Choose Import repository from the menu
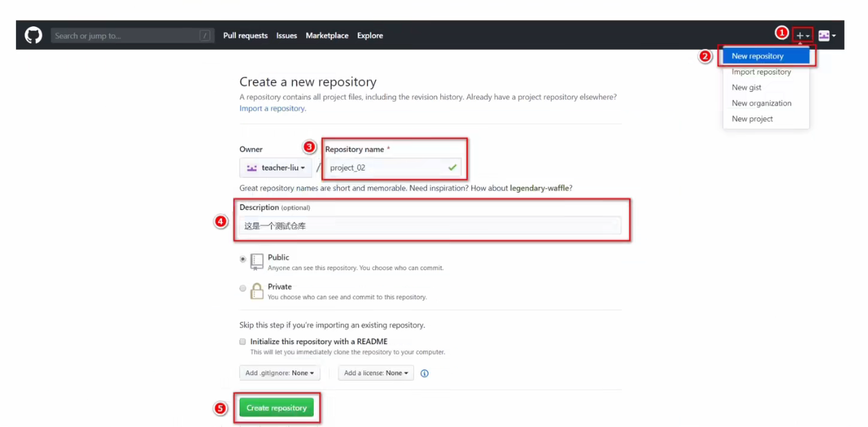The image size is (868, 427). pyautogui.click(x=766, y=72)
